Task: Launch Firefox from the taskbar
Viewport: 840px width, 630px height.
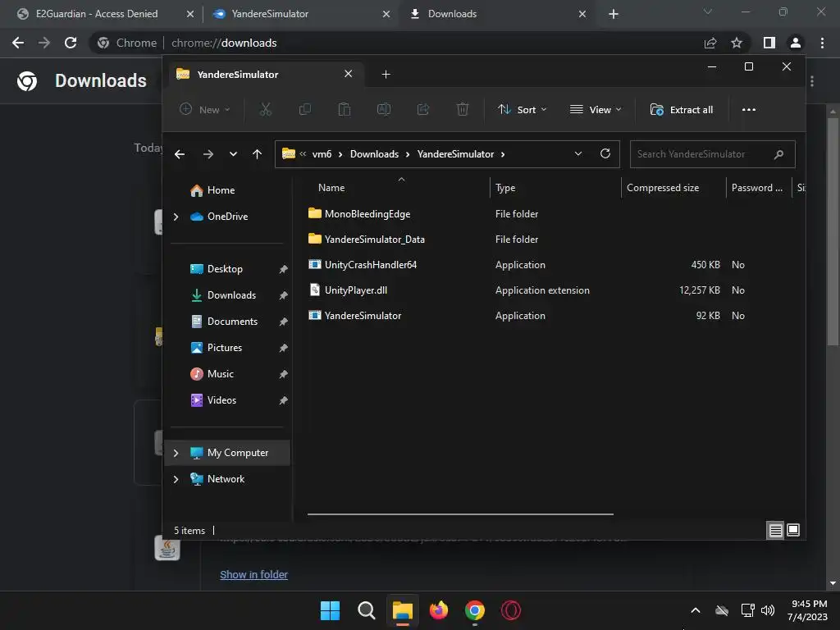Action: (439, 610)
